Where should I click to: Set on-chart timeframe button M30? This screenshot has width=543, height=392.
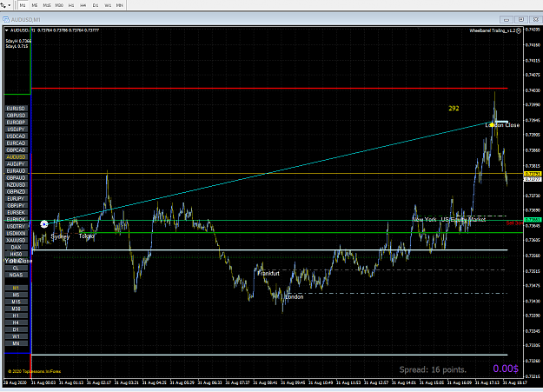pos(16,309)
